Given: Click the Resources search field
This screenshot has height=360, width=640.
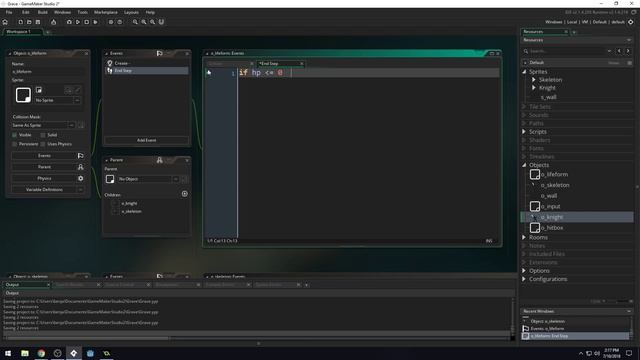Looking at the screenshot, I should (567, 51).
